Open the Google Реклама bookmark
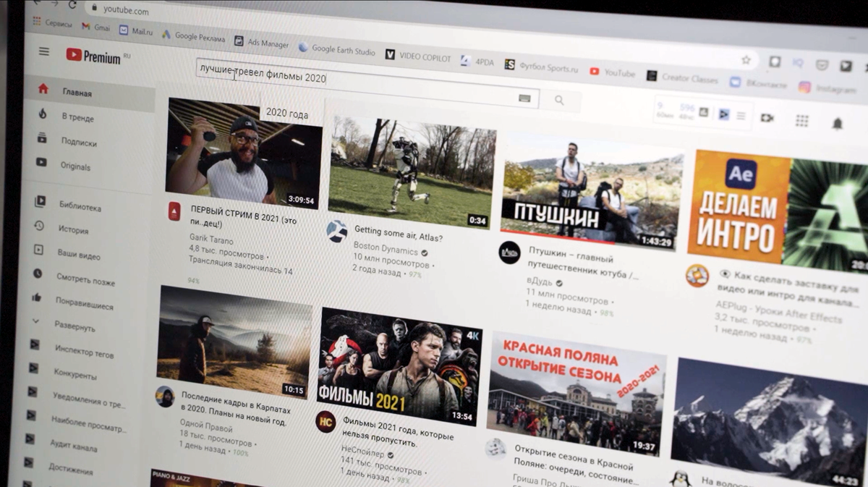Screen dimensions: 868x487 (193, 36)
